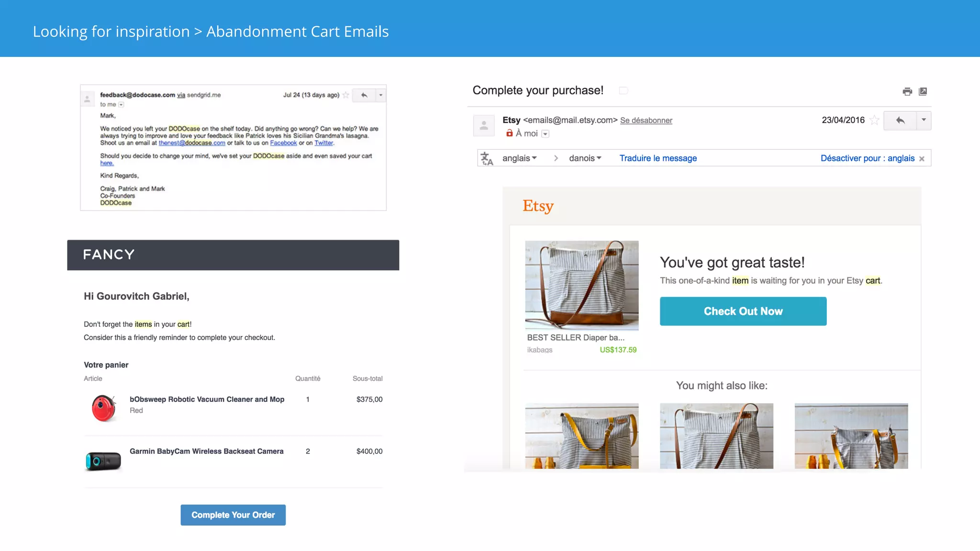Click the translate icon beside anglais
The image size is (980, 551).
coord(487,158)
